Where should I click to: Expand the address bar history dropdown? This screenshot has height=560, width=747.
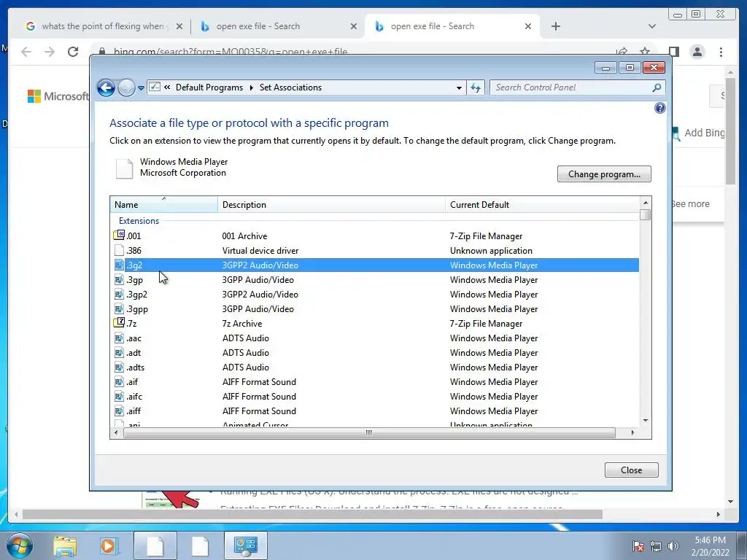pyautogui.click(x=459, y=87)
